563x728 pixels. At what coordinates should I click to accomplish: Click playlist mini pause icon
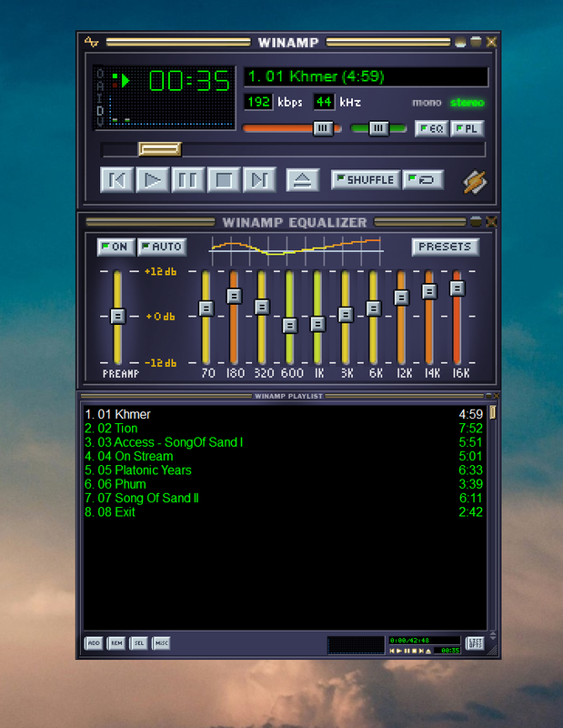click(407, 651)
